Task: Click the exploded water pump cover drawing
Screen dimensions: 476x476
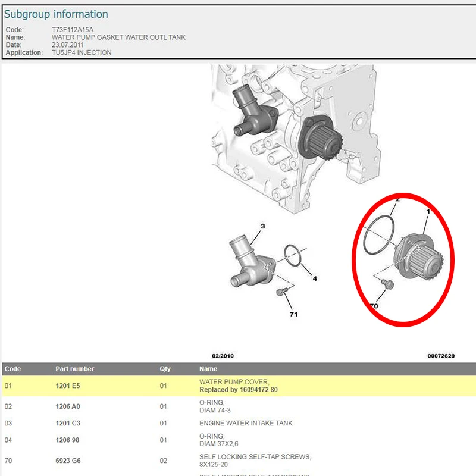Action: click(419, 257)
